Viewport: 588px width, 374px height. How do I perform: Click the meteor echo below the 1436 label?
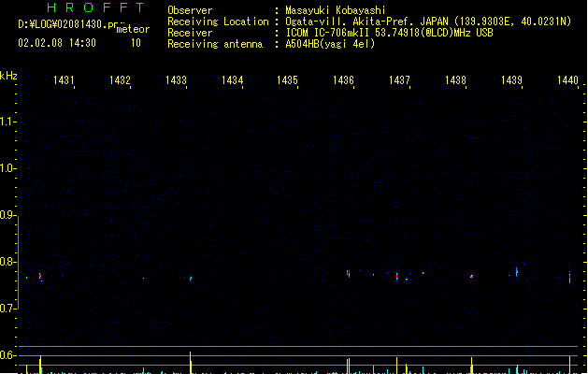pyautogui.click(x=349, y=273)
